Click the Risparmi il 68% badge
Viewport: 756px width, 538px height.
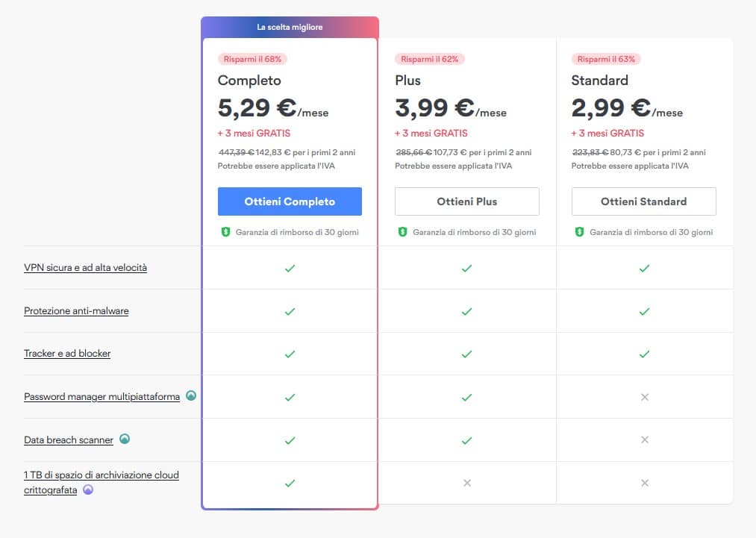click(253, 59)
